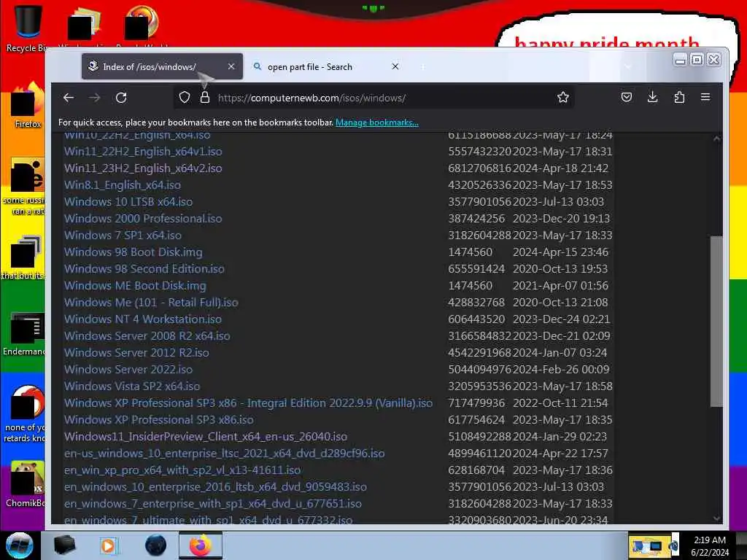747x560 pixels.
Task: Open Windows Vista SP2 x64.iso link
Action: 132,386
